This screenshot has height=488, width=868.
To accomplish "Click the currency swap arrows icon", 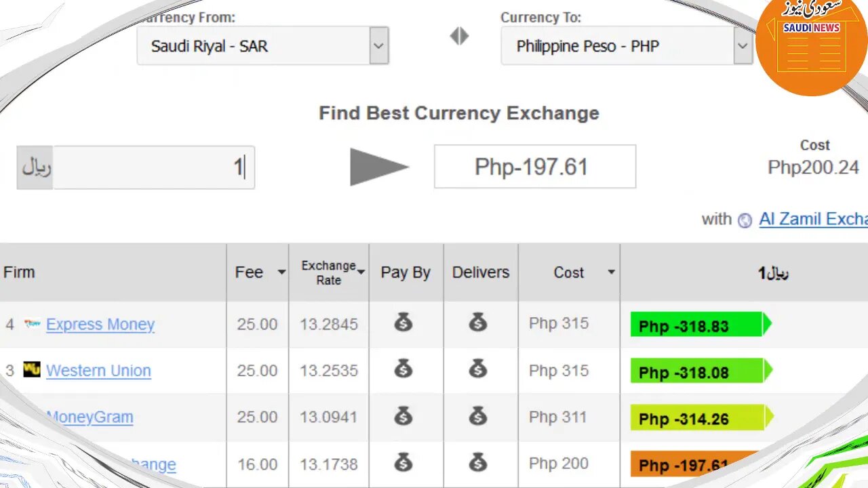I will (x=459, y=36).
